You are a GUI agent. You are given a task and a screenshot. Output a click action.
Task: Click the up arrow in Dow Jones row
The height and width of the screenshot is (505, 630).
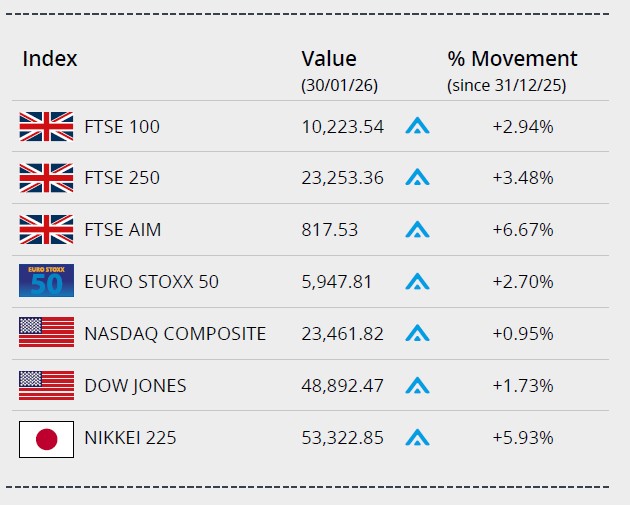point(417,386)
